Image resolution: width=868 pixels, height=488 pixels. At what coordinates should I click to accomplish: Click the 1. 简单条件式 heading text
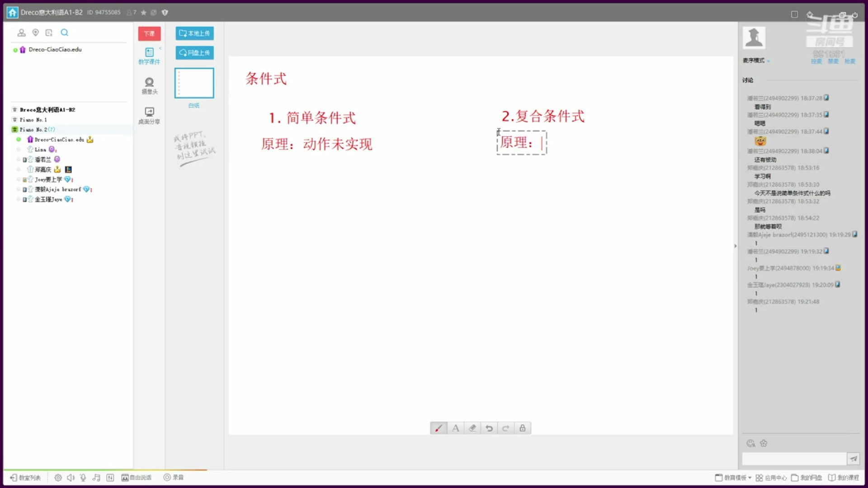[x=312, y=118]
